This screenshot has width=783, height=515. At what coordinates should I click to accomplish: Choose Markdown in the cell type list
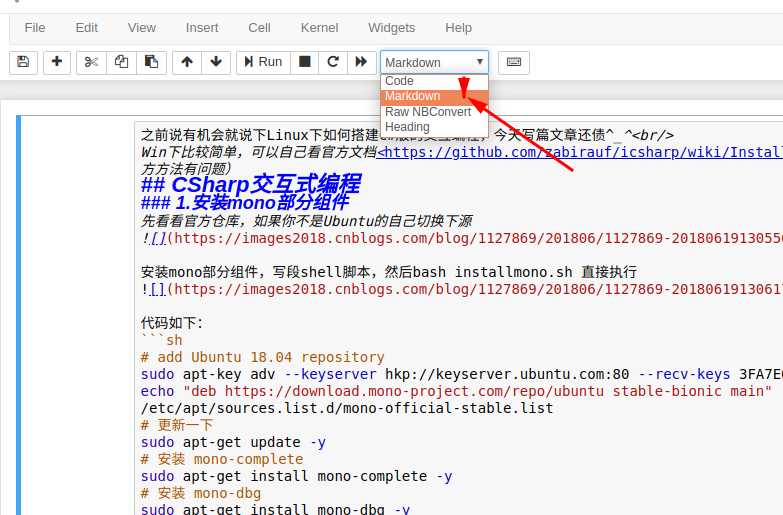434,96
